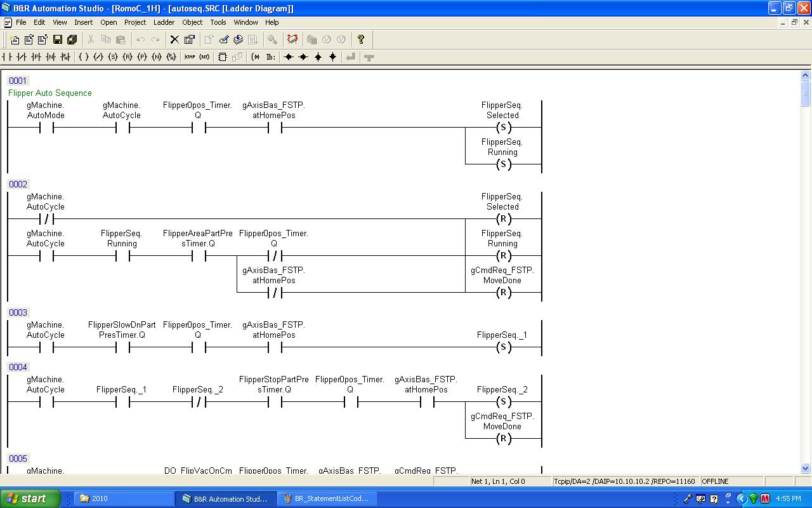Click the vertical scrollbar down arrow
This screenshot has height=508, width=812.
click(806, 469)
